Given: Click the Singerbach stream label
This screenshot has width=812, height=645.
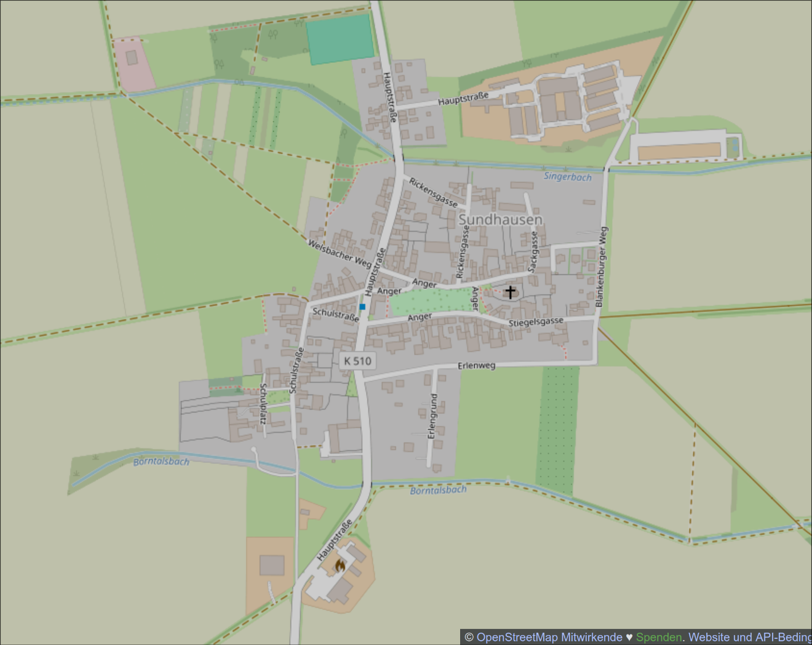Looking at the screenshot, I should 567,177.
